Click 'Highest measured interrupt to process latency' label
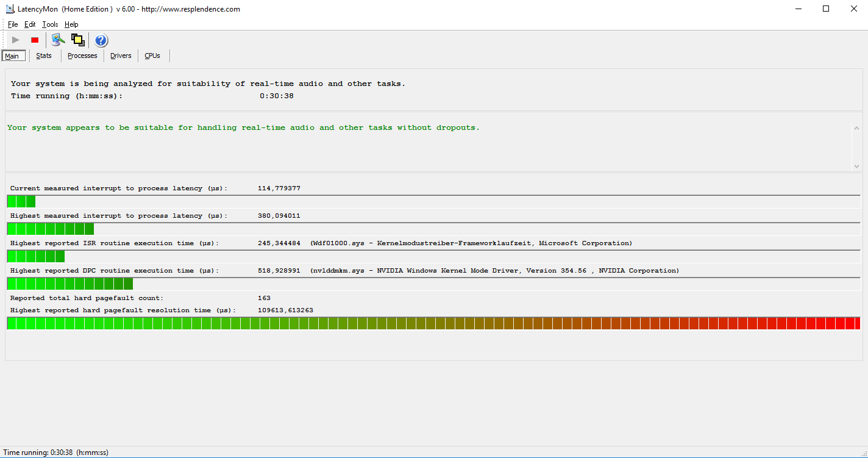The width and height of the screenshot is (868, 458). click(x=119, y=216)
